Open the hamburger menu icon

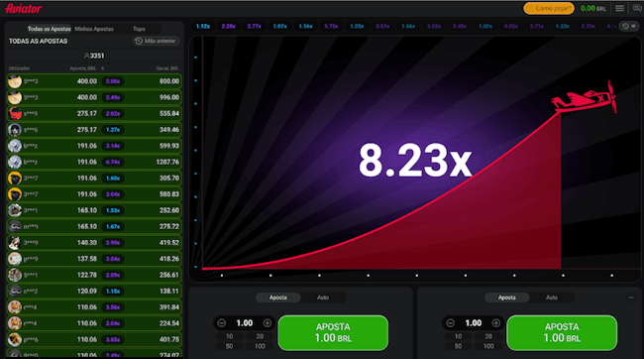[619, 8]
